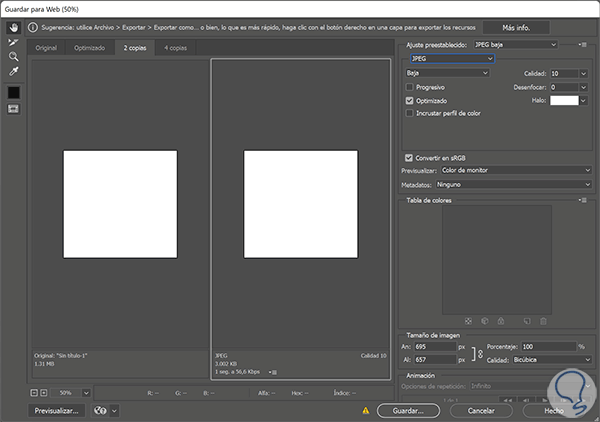Open the optimize menu icon beside preset

[x=583, y=45]
